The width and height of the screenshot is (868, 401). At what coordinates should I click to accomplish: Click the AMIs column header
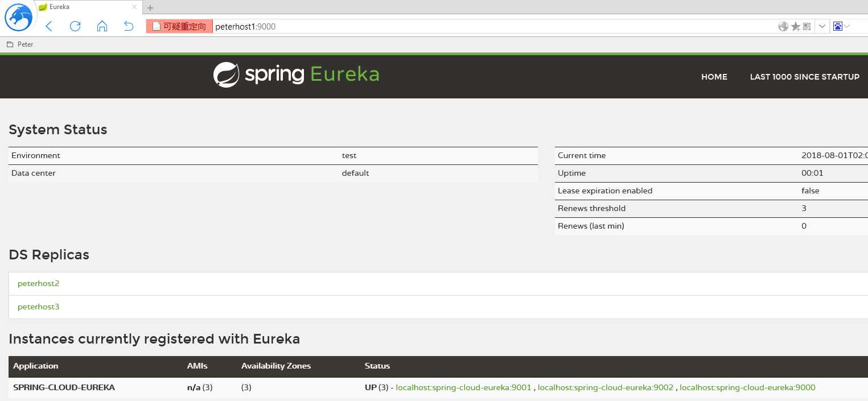pyautogui.click(x=198, y=366)
